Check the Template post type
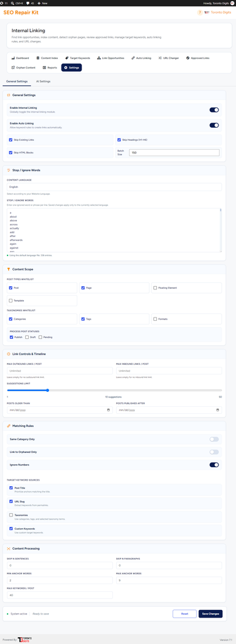Viewport: 236px width, 644px height. pyautogui.click(x=11, y=301)
